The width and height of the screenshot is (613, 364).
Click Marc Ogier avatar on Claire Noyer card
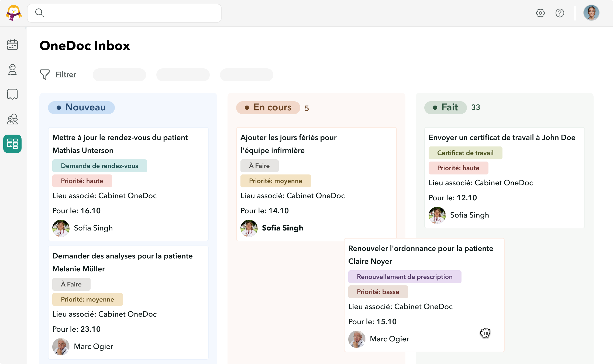coord(357,339)
